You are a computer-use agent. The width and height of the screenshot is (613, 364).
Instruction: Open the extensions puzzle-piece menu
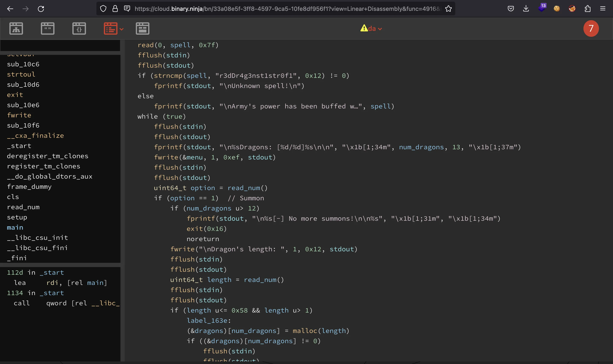point(587,9)
